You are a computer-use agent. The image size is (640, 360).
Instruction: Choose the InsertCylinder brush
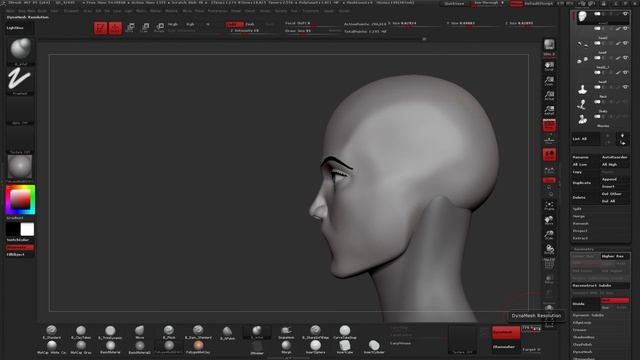pos(374,347)
